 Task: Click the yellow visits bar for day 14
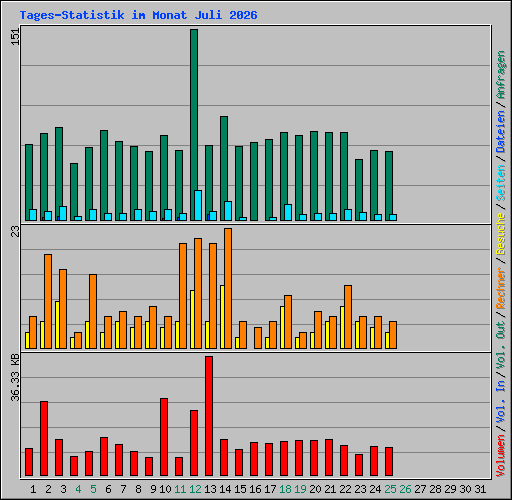pyautogui.click(x=222, y=317)
